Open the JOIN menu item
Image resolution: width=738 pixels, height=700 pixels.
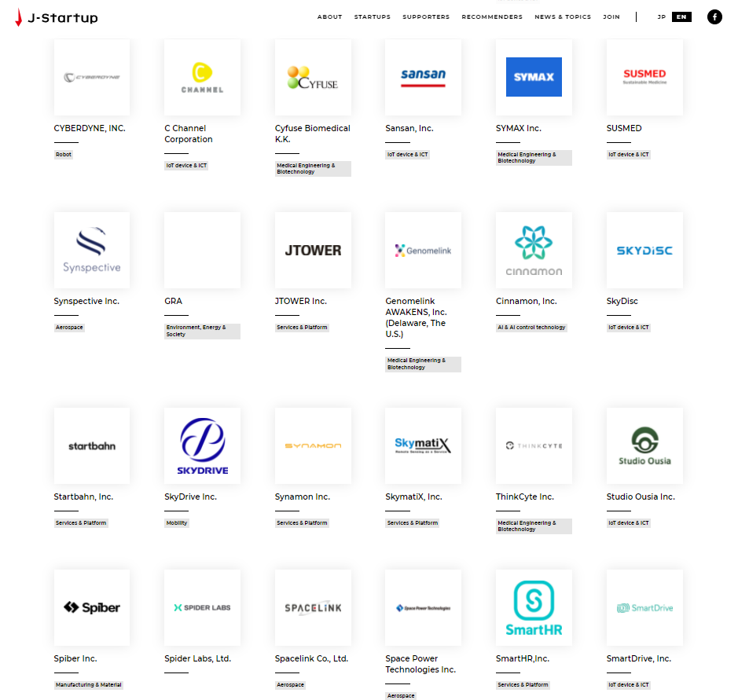pos(611,17)
